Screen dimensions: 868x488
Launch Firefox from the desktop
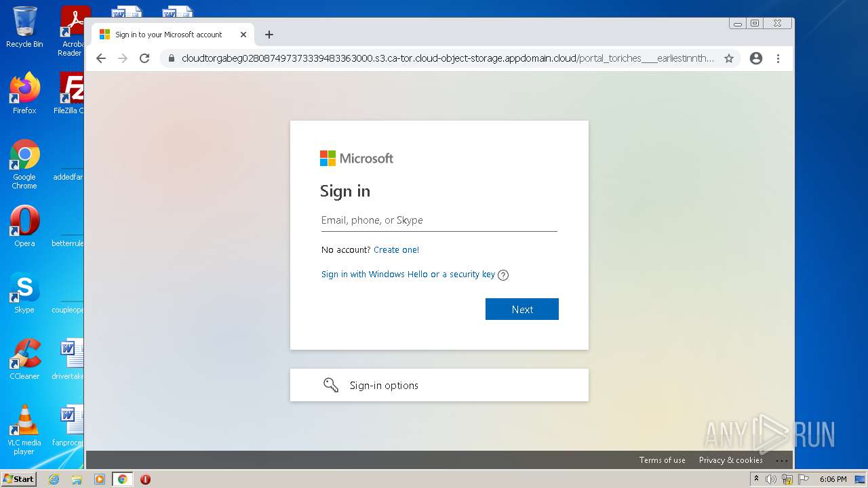coord(24,93)
